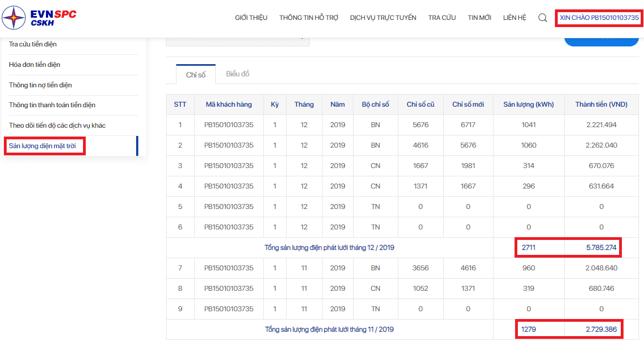Screen dimensions: 644x340
Task: Open the THÔNG TIN HỖ TRỢ menu
Action: point(308,18)
